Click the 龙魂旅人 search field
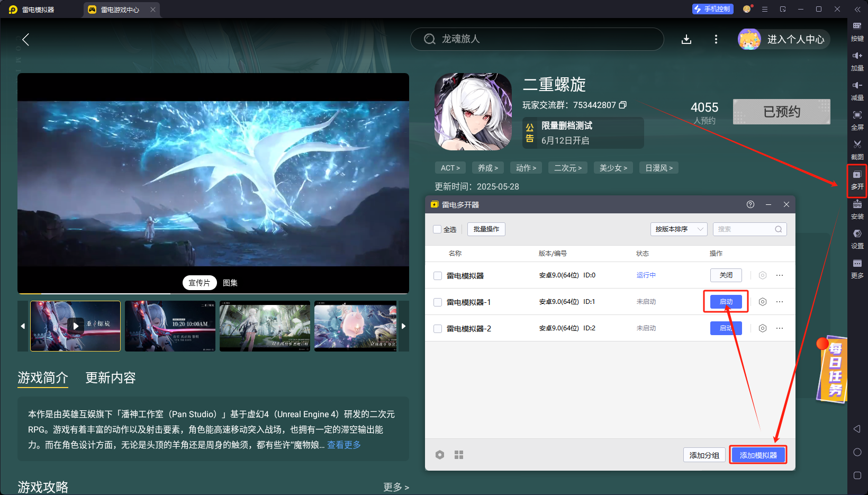Viewport: 868px width, 495px height. (537, 39)
